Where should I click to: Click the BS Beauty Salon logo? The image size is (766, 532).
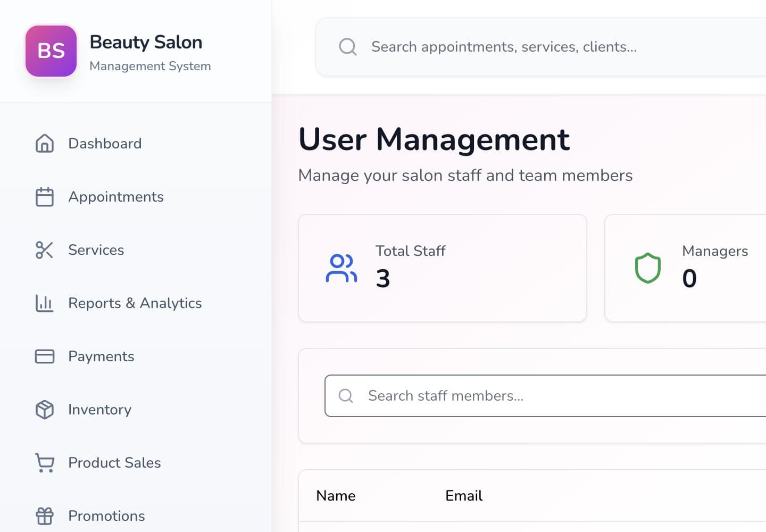[x=51, y=51]
